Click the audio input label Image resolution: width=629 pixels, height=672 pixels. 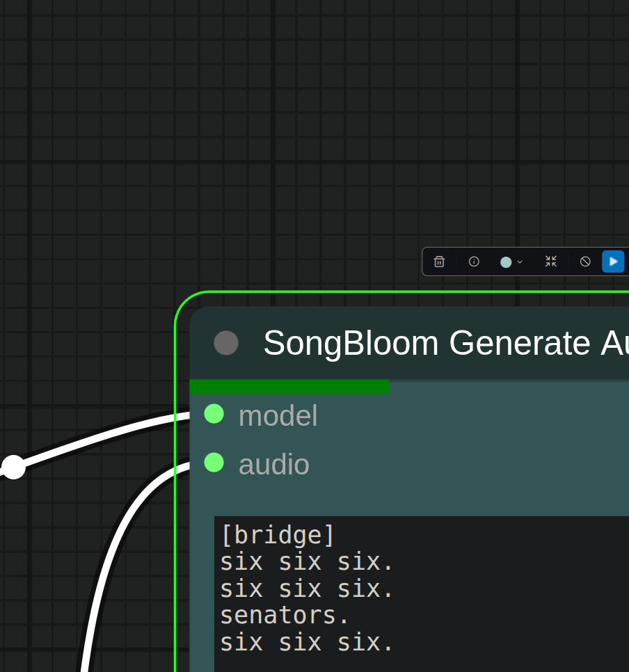[x=274, y=464]
